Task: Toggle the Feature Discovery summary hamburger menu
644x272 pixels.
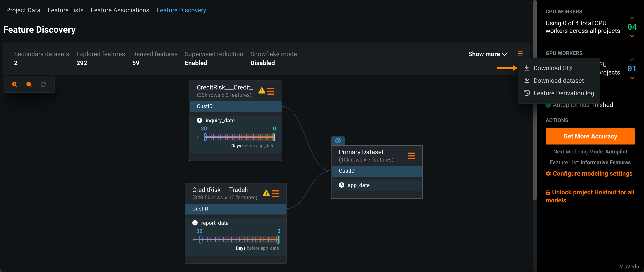Action: pyautogui.click(x=520, y=53)
